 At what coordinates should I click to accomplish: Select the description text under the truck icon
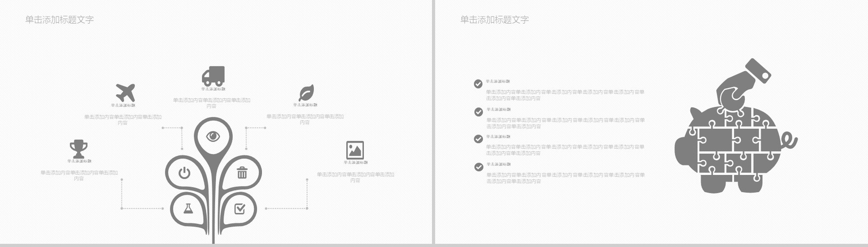tap(211, 103)
